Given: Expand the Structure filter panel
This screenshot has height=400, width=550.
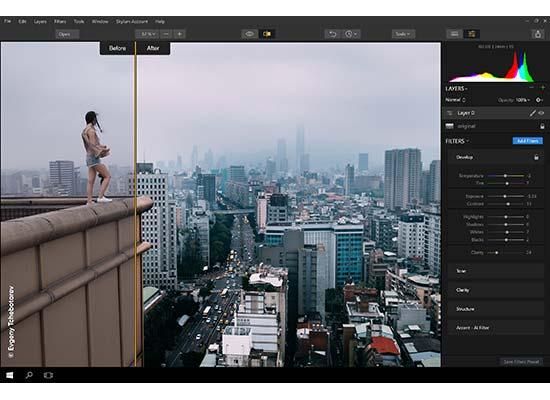Looking at the screenshot, I should point(496,309).
